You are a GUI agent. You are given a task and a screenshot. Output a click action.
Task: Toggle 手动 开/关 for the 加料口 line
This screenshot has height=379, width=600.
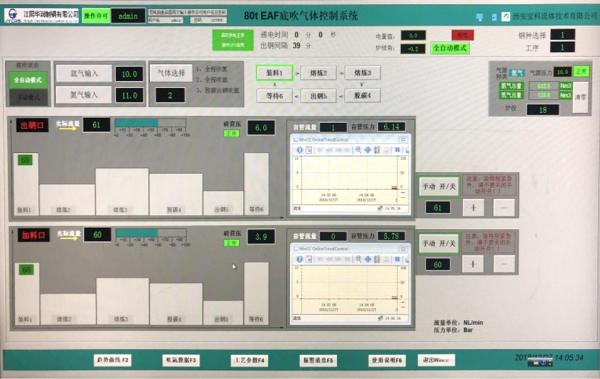click(x=439, y=243)
